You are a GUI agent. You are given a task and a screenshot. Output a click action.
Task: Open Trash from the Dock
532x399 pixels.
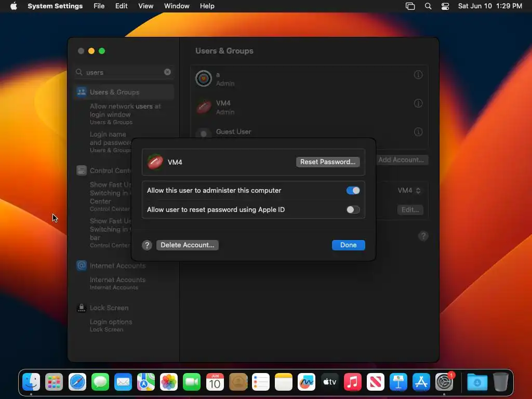pos(500,382)
